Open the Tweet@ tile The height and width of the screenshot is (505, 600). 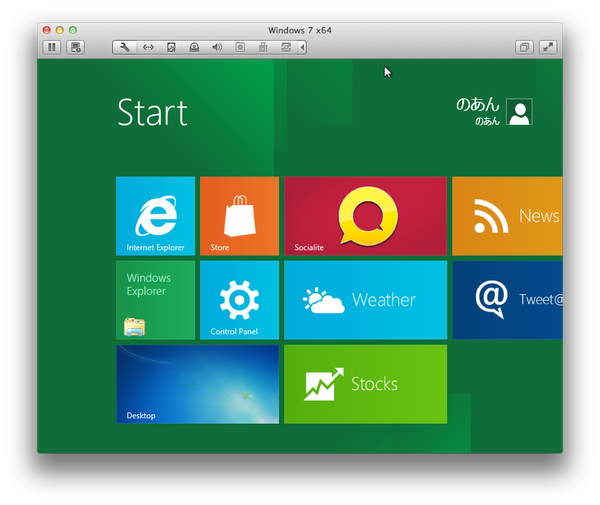coord(507,300)
